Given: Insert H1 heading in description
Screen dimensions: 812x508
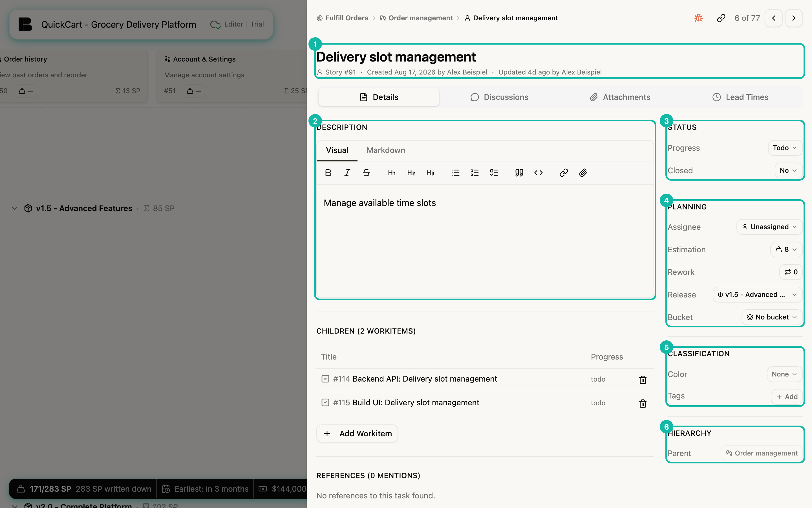Looking at the screenshot, I should coord(392,173).
